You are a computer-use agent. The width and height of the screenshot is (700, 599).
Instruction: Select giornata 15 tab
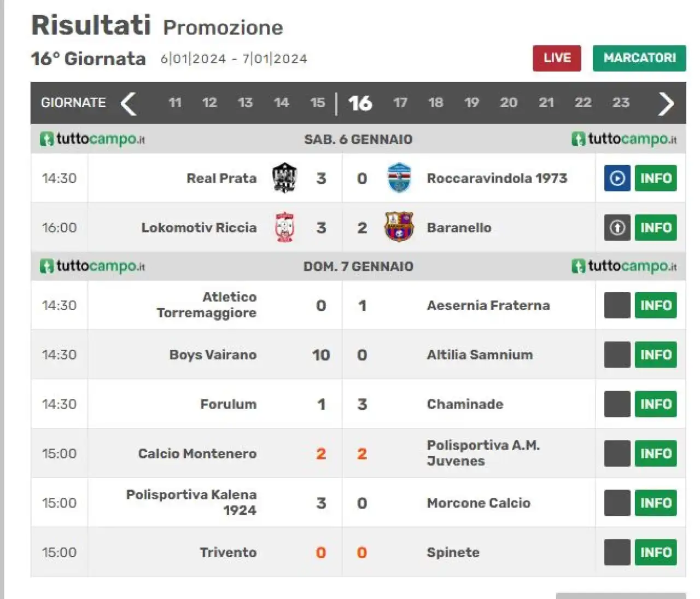[x=317, y=103]
